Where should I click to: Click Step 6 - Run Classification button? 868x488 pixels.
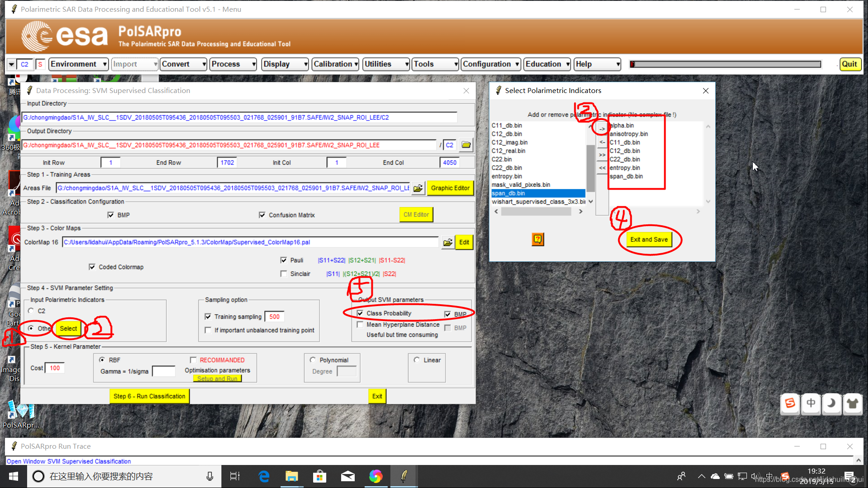[149, 396]
